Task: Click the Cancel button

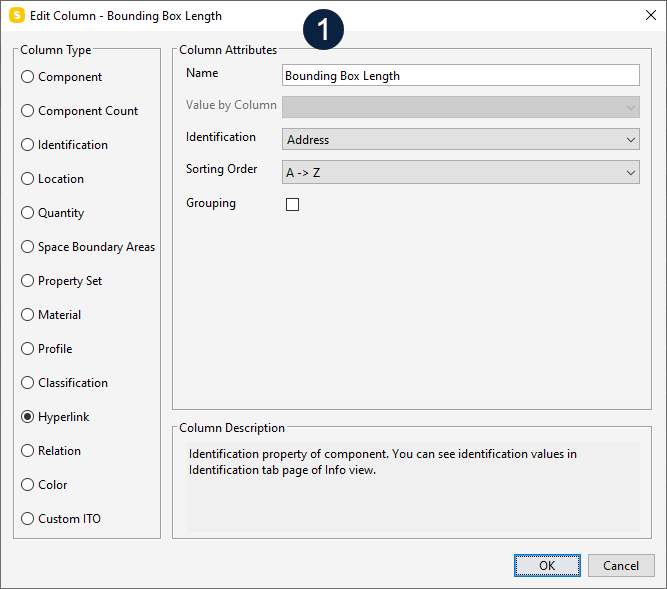Action: tap(621, 566)
